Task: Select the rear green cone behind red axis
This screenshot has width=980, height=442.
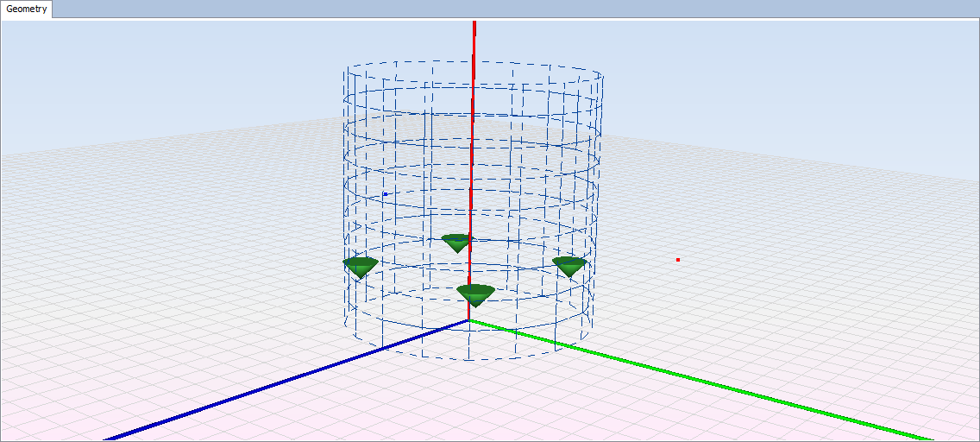Action: click(455, 242)
